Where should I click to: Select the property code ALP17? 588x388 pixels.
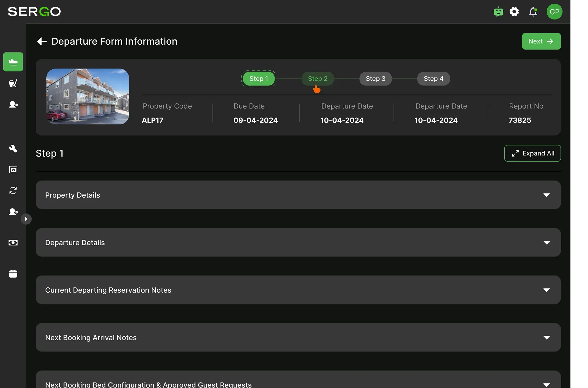tap(152, 120)
